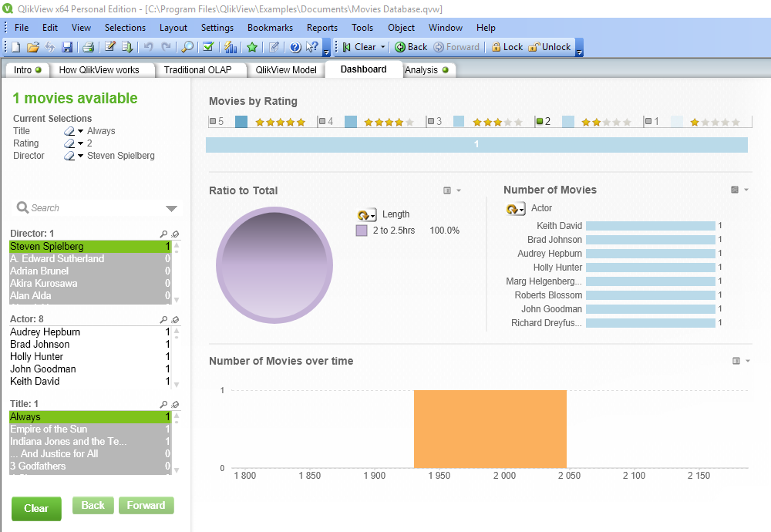
Task: Click the orange bar in movies over time
Action: [490, 429]
